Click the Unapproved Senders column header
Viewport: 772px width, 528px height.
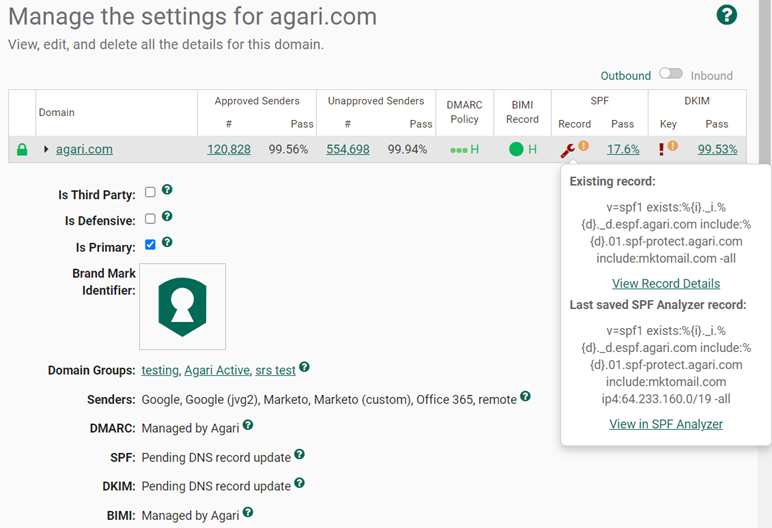click(376, 101)
